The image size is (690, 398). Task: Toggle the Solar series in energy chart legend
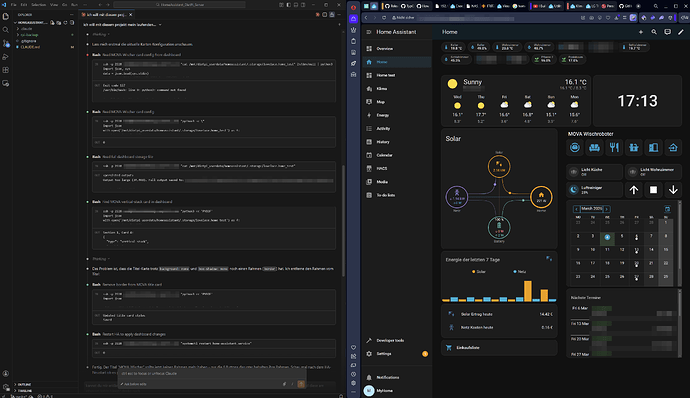click(479, 272)
